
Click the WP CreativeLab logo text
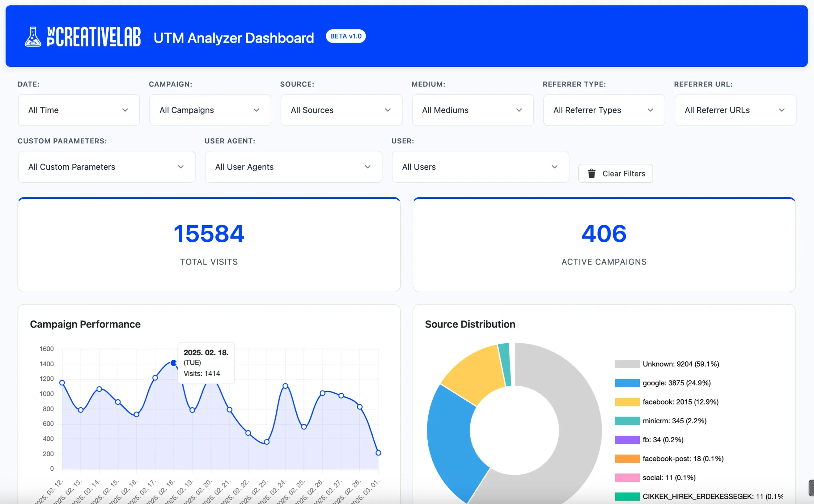click(x=94, y=37)
